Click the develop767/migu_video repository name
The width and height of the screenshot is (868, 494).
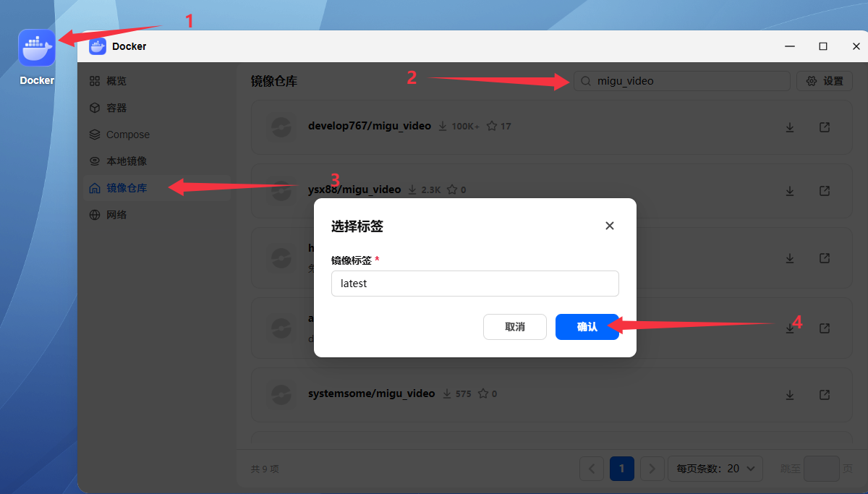[370, 126]
